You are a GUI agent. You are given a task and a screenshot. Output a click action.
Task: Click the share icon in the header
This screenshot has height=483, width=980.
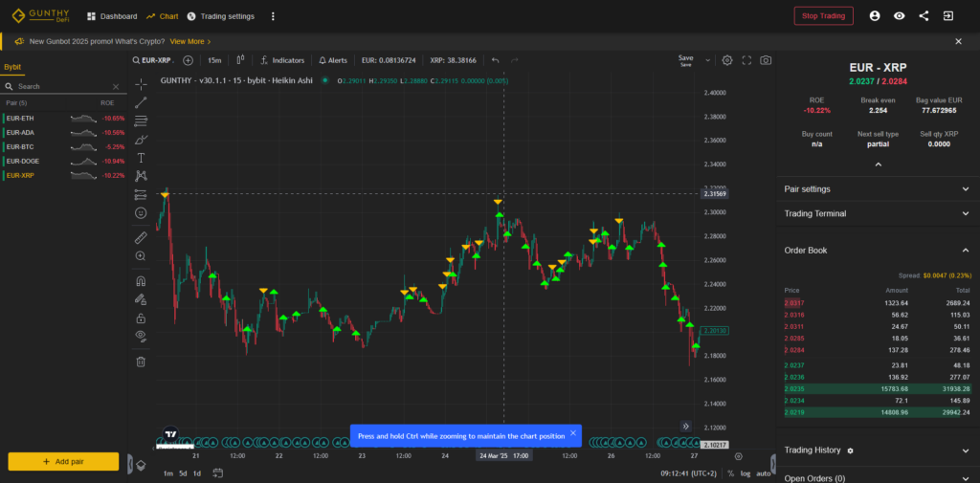[924, 16]
